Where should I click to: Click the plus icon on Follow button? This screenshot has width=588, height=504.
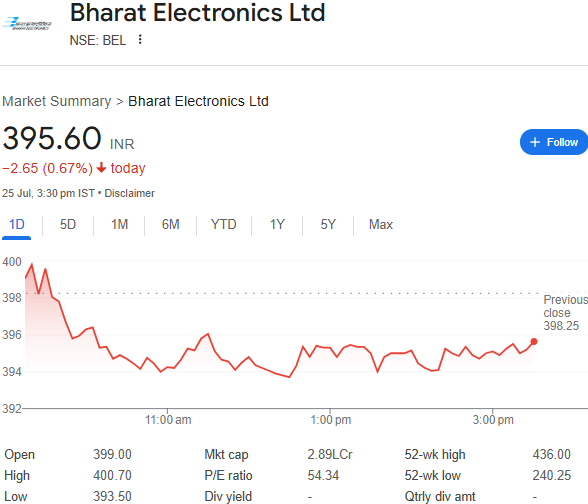click(535, 142)
